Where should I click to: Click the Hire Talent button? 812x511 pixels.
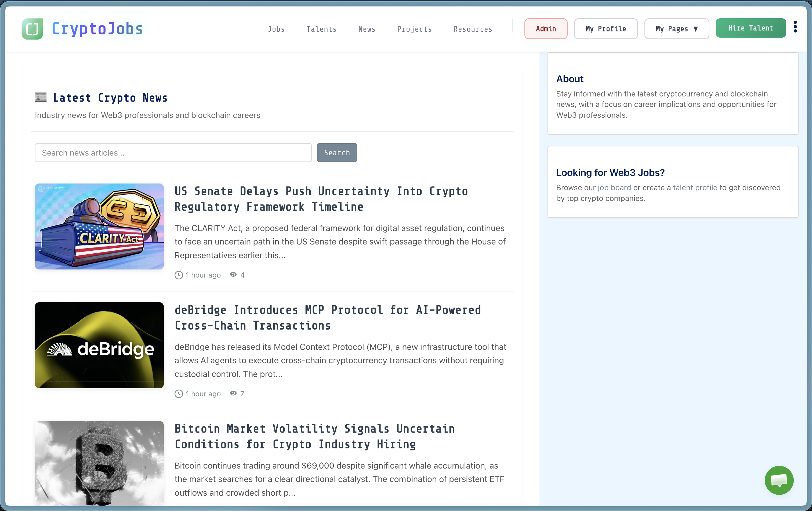coord(751,28)
